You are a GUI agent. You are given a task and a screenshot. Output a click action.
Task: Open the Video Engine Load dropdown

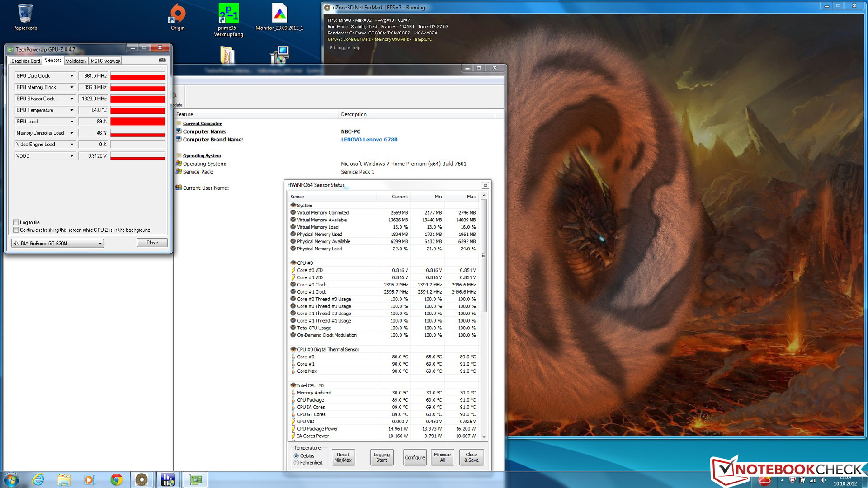(x=71, y=145)
